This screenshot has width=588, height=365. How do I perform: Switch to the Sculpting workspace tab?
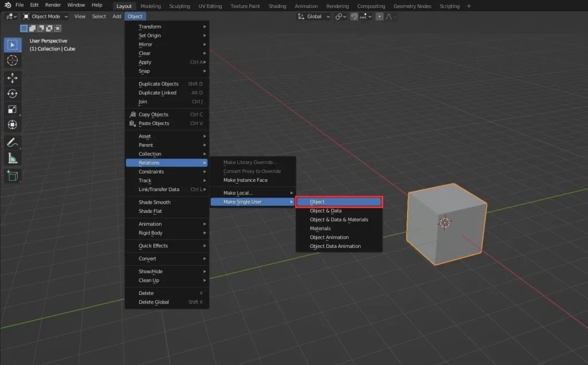[180, 6]
